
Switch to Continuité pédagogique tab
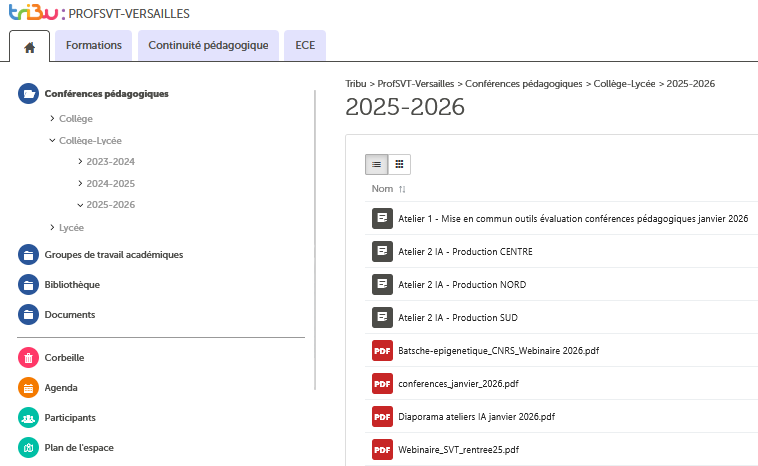click(208, 45)
